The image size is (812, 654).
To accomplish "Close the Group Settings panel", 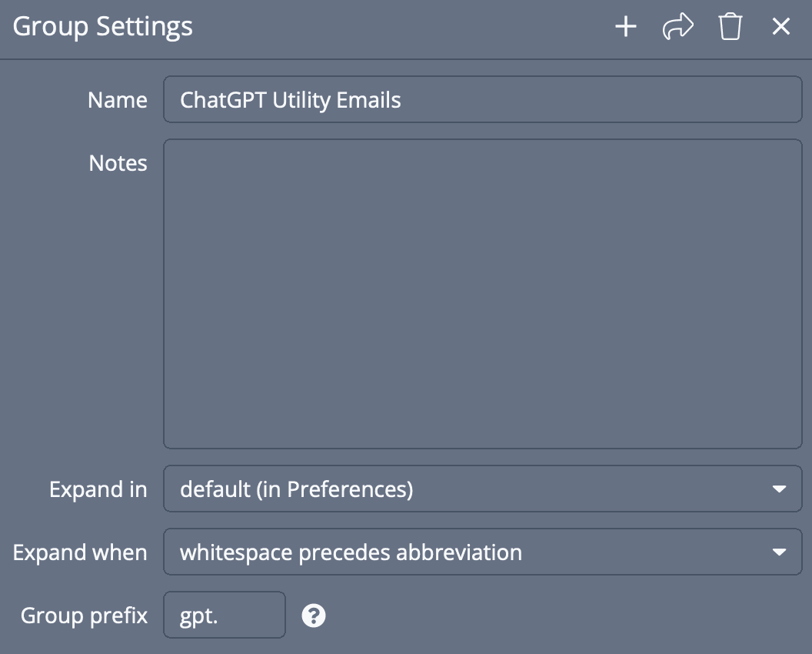I will 781,26.
